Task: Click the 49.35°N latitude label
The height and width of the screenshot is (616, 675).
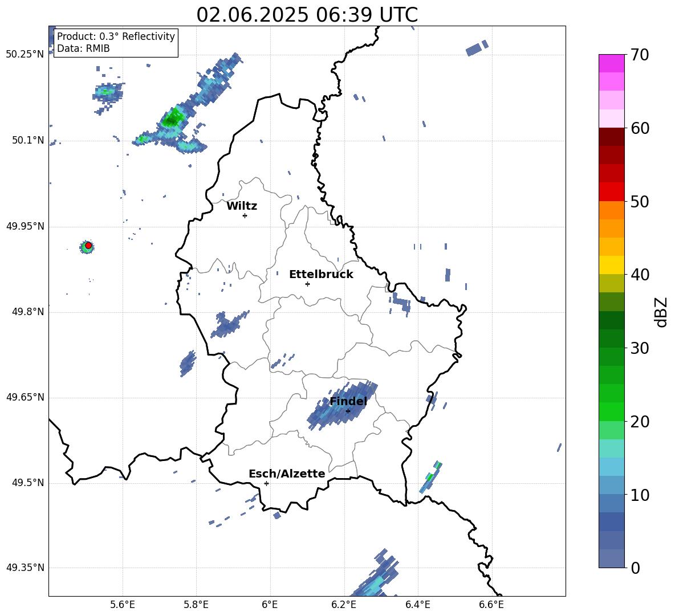Action: coord(25,568)
